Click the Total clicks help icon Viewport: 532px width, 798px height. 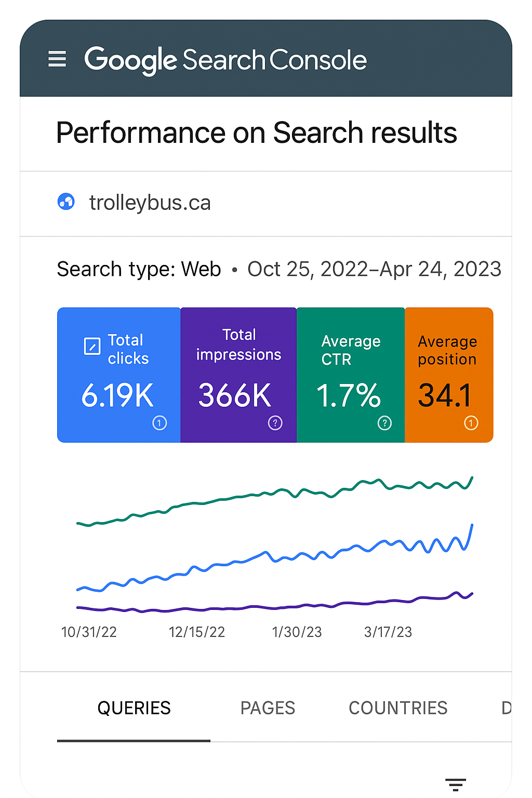[x=159, y=423]
